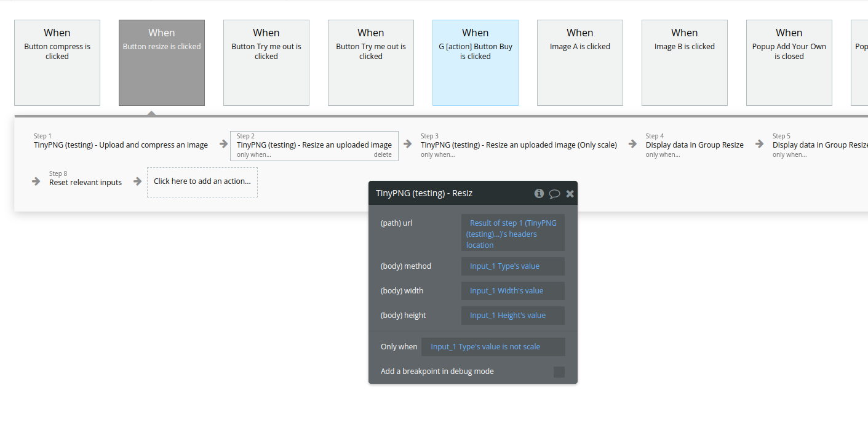
Task: Close the TinyPNG action properties popup
Action: [x=570, y=194]
